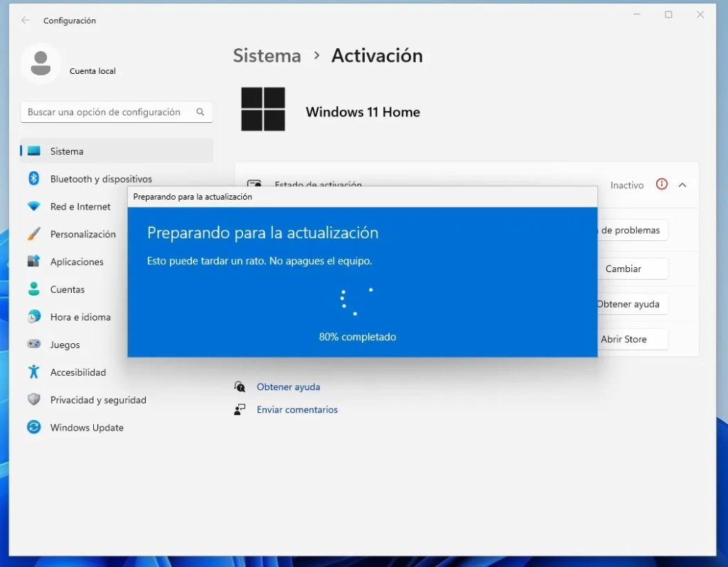Viewport: 728px width, 567px height.
Task: Click the Windows 11 Home edition text
Action: (x=363, y=112)
